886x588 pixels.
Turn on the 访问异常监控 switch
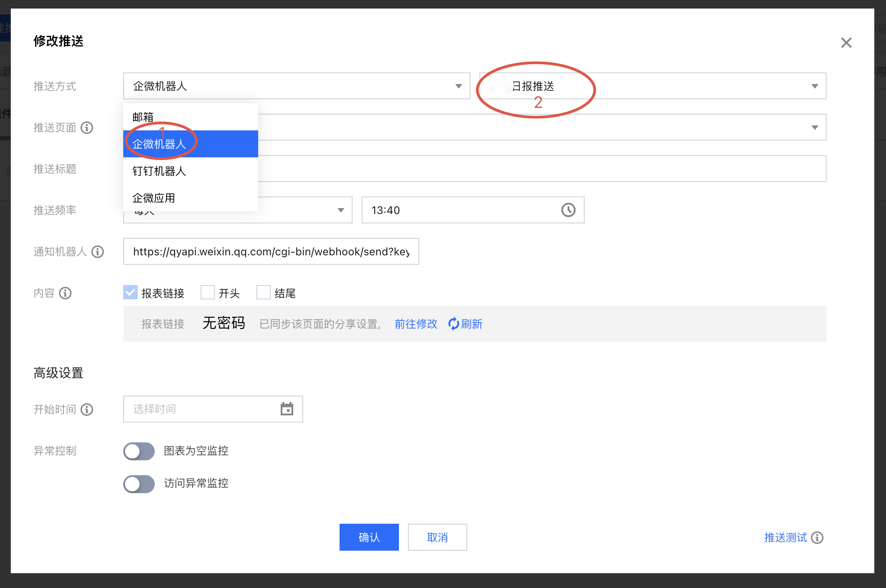tap(139, 484)
